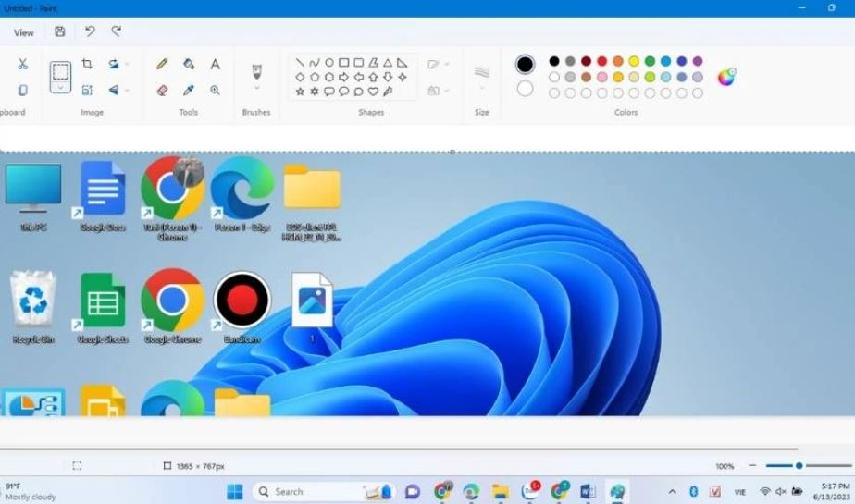Screen dimensions: 855x504
Task: Open the shape Outline dropdown
Action: pyautogui.click(x=438, y=65)
